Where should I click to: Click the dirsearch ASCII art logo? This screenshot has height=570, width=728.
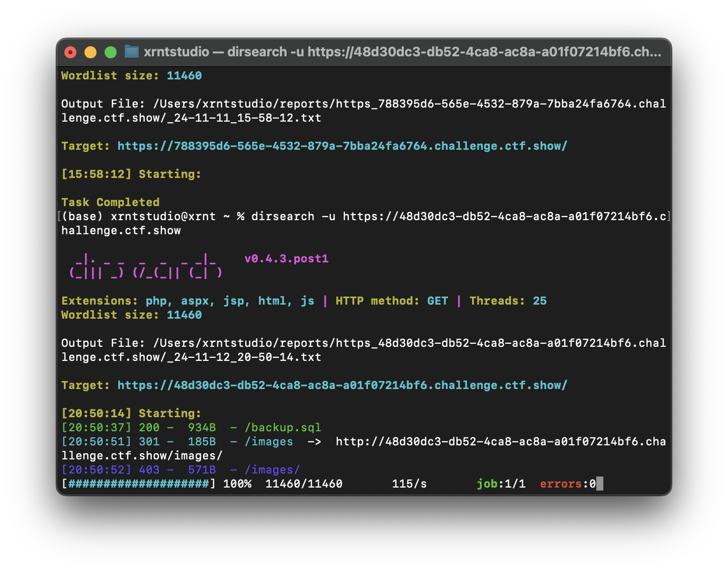tap(146, 266)
